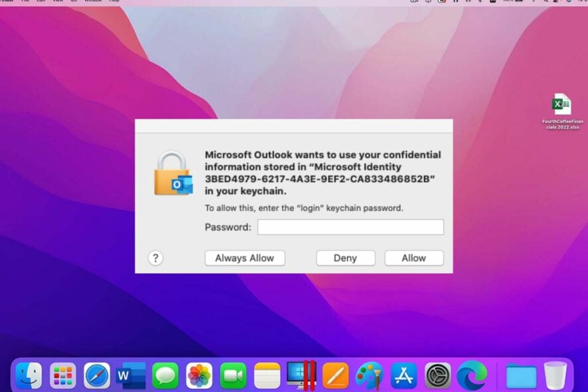Select the FourthCoffeeFinancials 2022.xlsx desktop file
Screen dimensions: 588x392
tap(561, 111)
